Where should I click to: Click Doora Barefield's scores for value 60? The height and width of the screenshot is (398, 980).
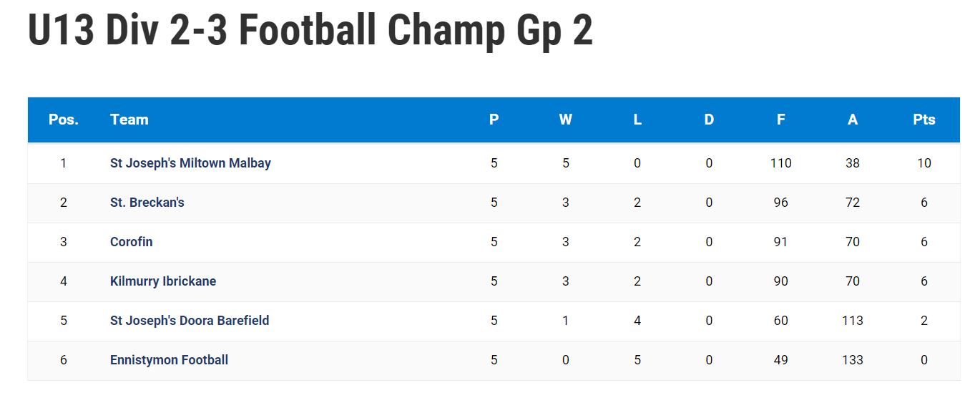coord(781,321)
